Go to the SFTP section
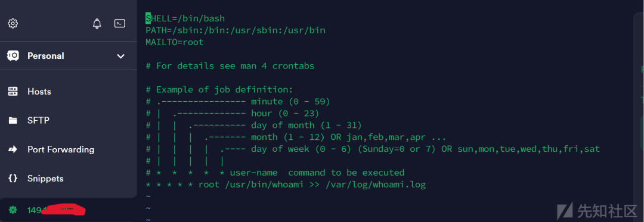This screenshot has height=222, width=644. pyautogui.click(x=39, y=120)
